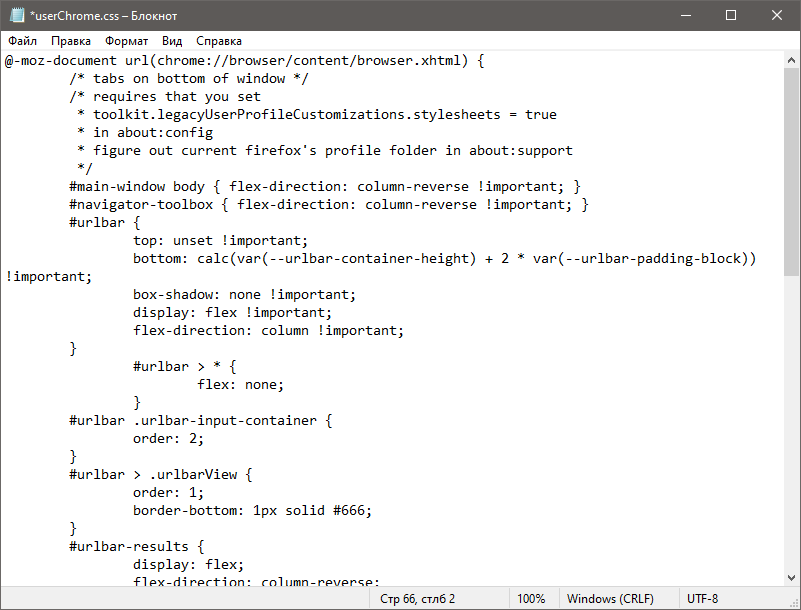Place cursor in '@-moz-document url' line
Viewport: 801px width, 610px height.
pyautogui.click(x=245, y=60)
